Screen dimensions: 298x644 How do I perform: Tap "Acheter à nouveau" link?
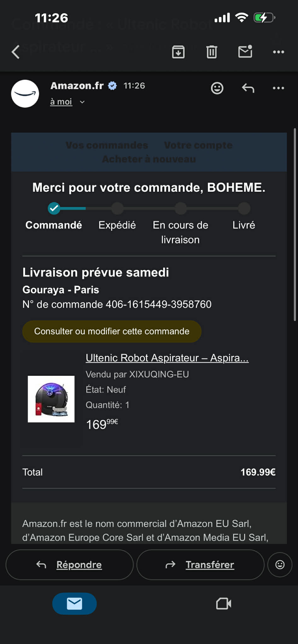tap(149, 159)
